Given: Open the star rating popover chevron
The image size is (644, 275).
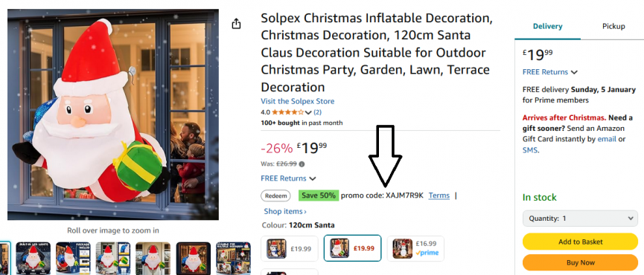Looking at the screenshot, I should click(308, 112).
